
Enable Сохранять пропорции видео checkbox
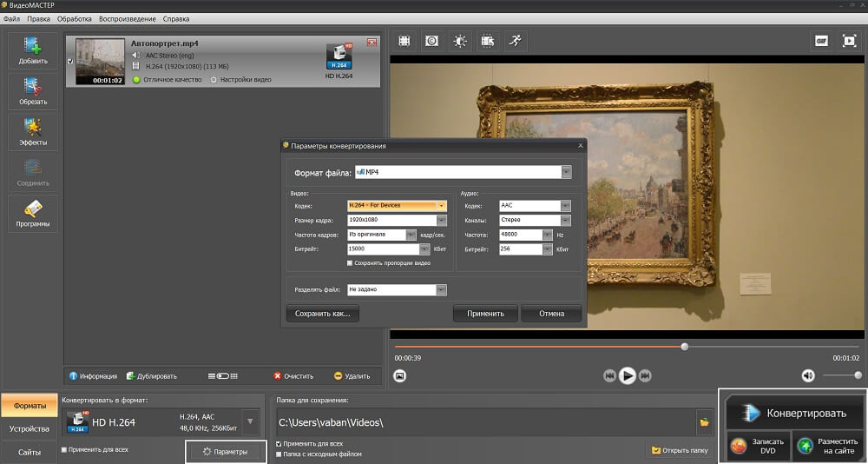(x=349, y=263)
